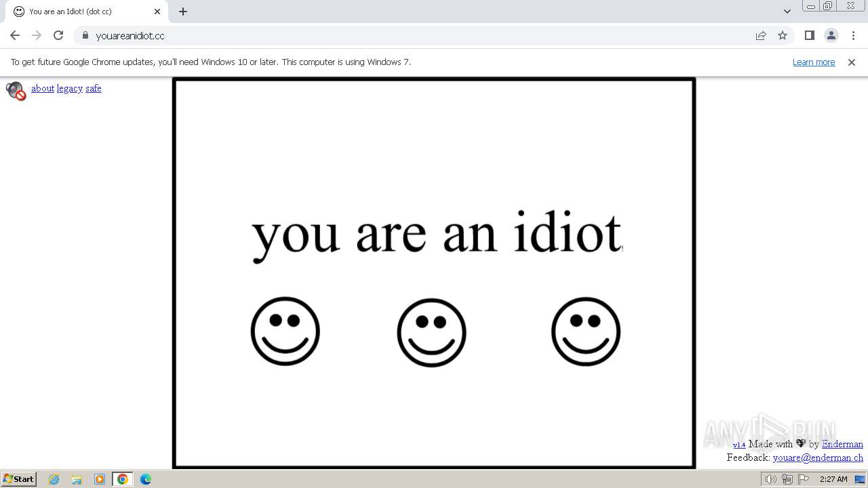Click the youare@enderman.ch feedback email
The height and width of the screenshot is (488, 868).
click(x=818, y=457)
